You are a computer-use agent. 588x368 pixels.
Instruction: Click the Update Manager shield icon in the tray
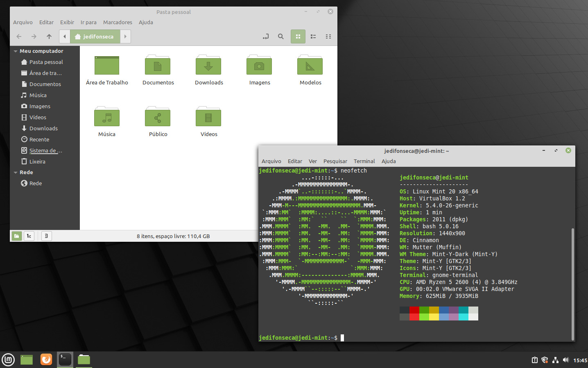coord(545,359)
